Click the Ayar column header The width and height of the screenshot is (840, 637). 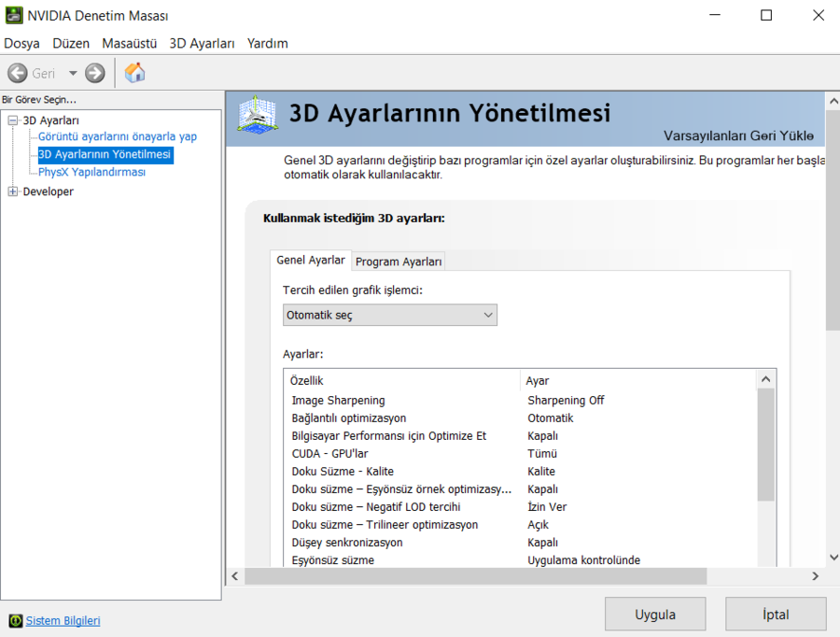coord(638,380)
